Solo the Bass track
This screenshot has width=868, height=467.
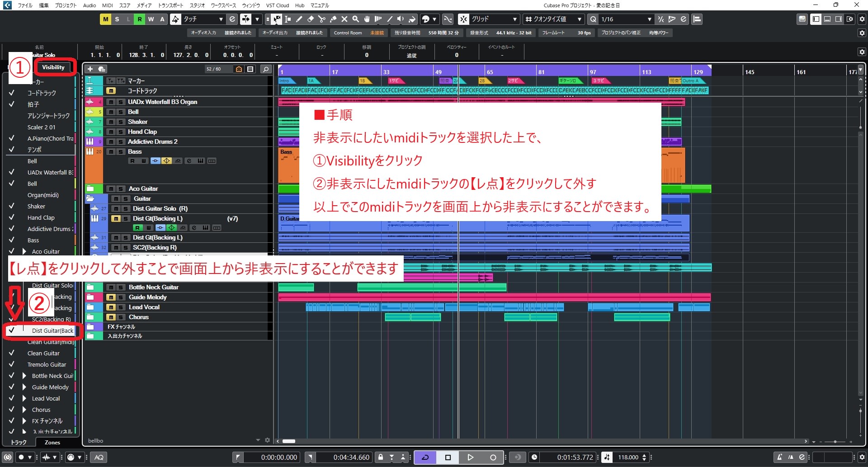click(120, 151)
